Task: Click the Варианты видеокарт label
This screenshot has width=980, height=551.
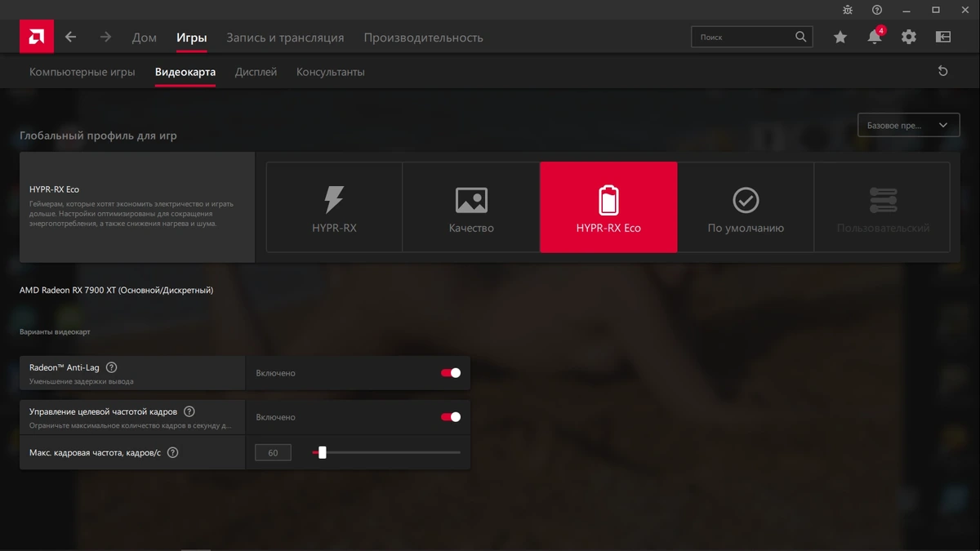Action: coord(55,332)
